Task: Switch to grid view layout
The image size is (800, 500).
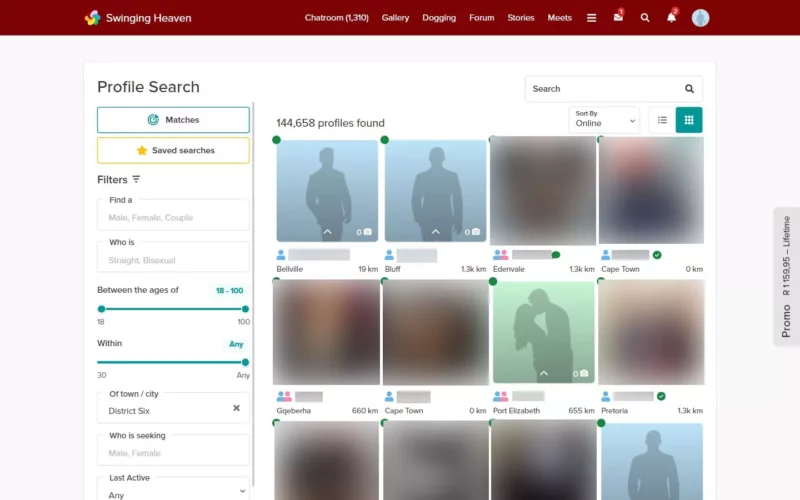Action: [689, 120]
